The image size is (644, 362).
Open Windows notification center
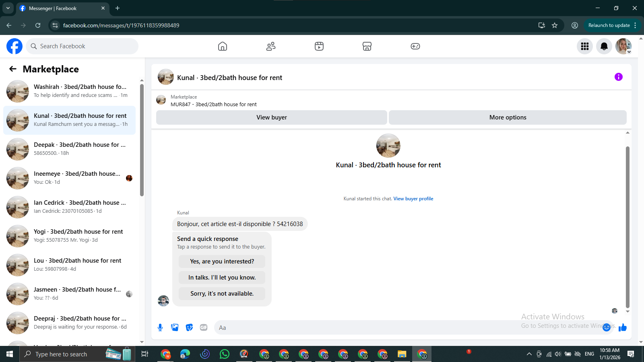[631, 354]
